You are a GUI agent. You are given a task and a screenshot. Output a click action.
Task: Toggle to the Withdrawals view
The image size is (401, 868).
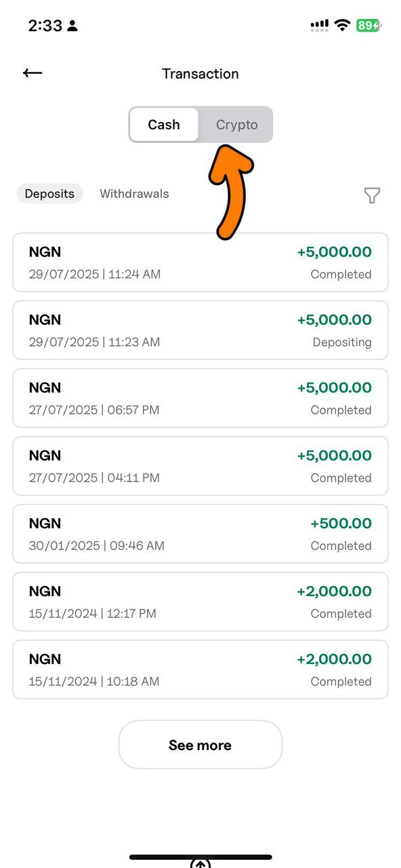134,193
